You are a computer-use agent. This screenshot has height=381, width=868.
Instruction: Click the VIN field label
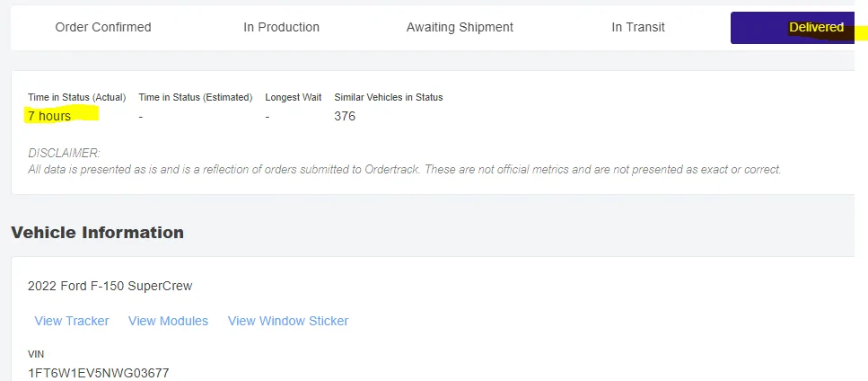(x=36, y=354)
